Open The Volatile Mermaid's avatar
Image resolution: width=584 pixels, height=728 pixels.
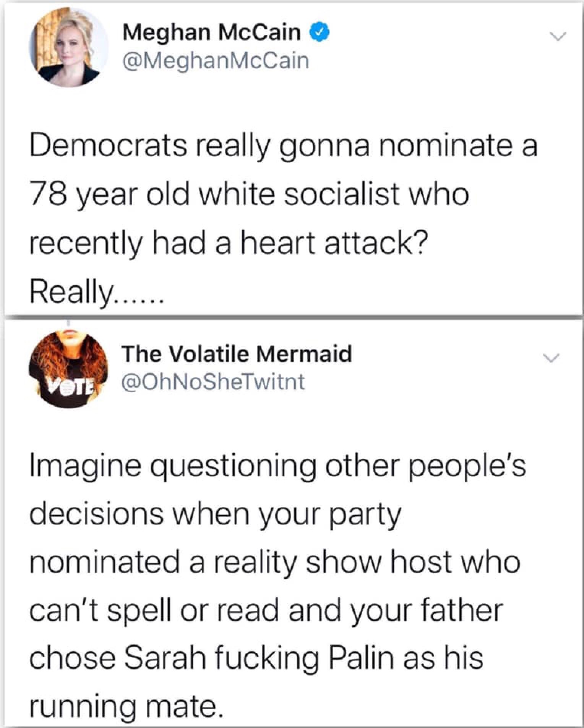69,369
